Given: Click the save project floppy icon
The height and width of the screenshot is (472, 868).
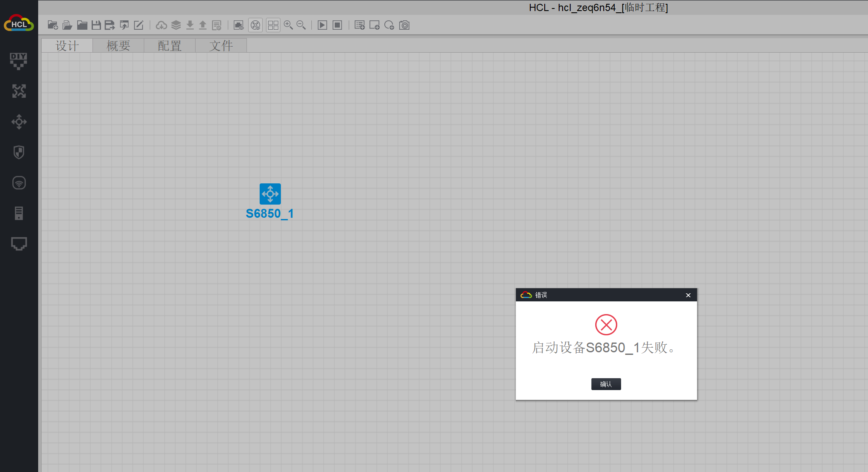Looking at the screenshot, I should pos(96,25).
